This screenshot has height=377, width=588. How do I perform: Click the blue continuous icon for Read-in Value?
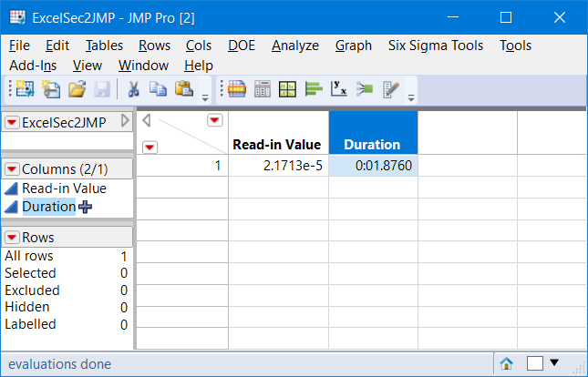11,188
